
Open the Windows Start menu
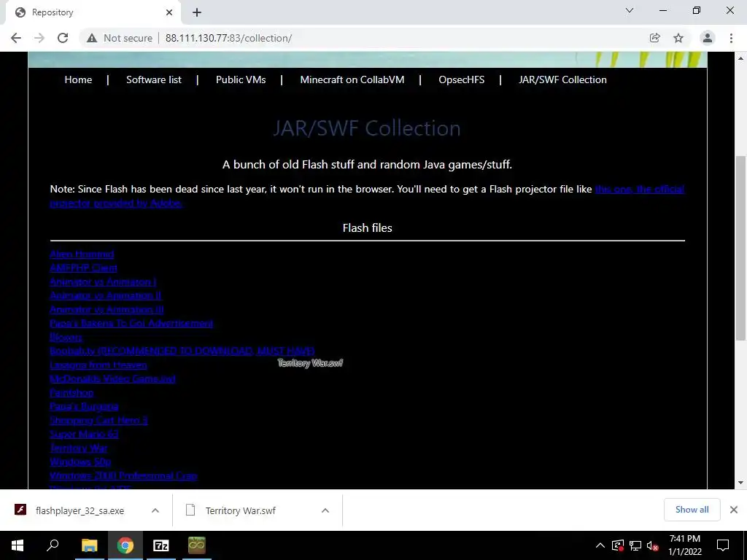point(18,545)
